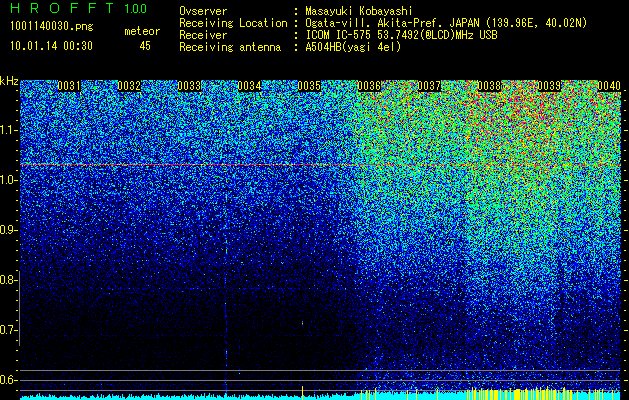Click the 0.8 frequency axis label
629x400 pixels.
[x=8, y=280]
